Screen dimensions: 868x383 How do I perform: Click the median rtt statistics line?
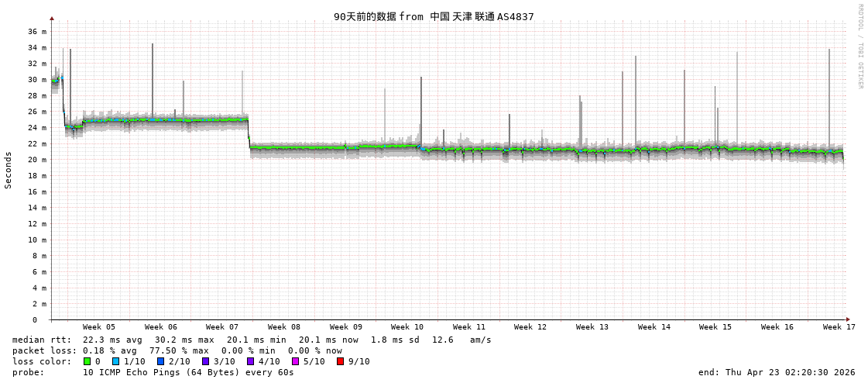click(252, 340)
